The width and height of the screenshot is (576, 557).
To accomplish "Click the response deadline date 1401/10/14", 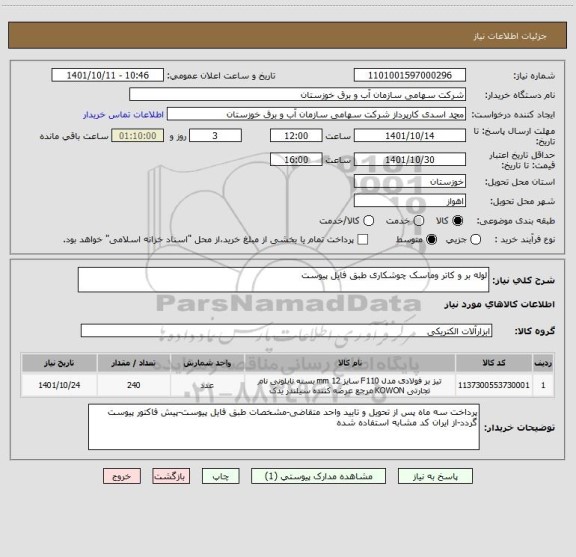I will tap(410, 136).
